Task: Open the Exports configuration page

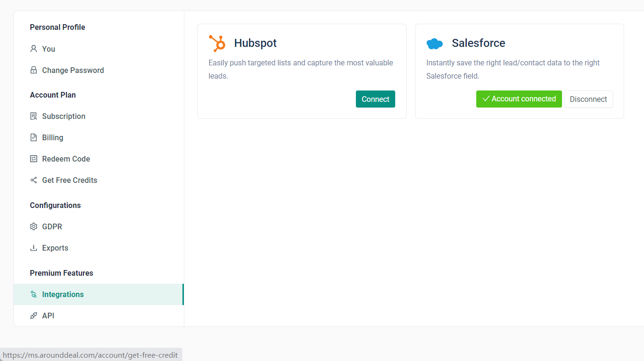Action: coord(55,248)
